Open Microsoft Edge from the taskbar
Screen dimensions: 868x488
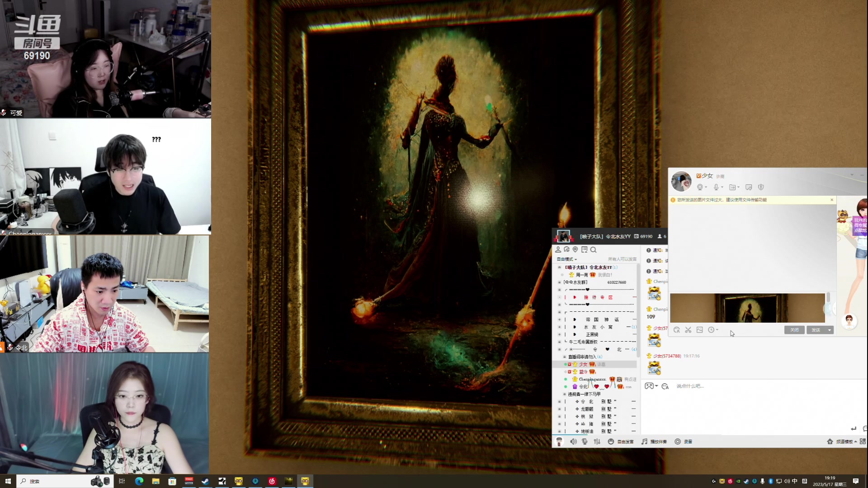click(139, 481)
